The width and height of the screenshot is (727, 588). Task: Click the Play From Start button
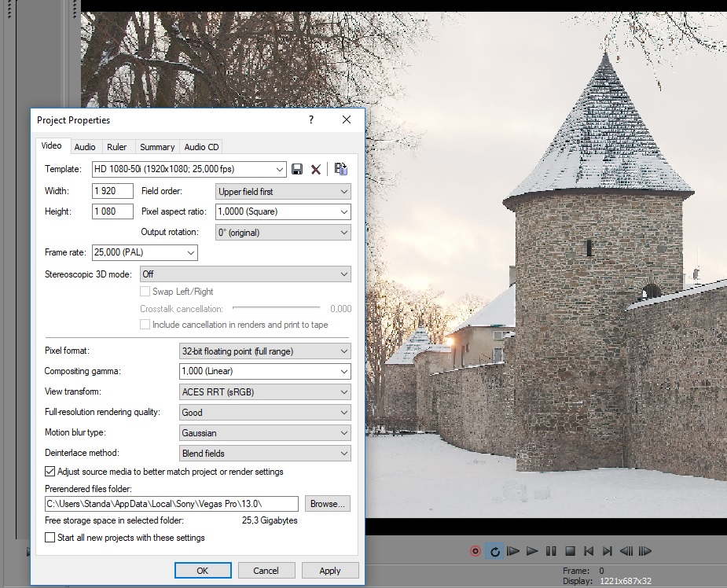(x=513, y=552)
